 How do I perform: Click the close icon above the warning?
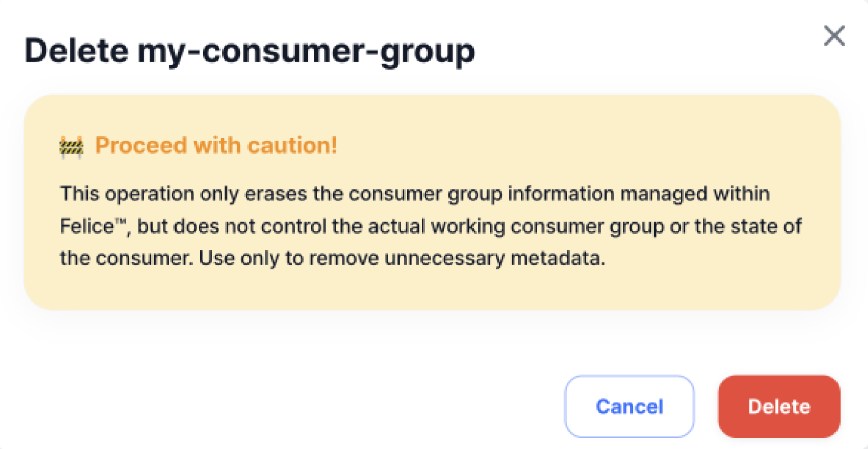834,36
